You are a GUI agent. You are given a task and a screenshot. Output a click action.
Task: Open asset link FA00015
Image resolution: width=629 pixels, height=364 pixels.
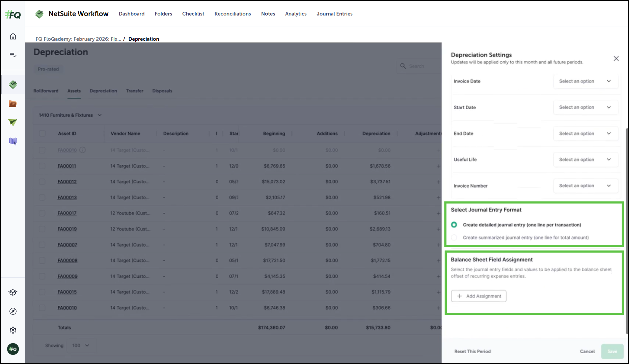(x=67, y=292)
